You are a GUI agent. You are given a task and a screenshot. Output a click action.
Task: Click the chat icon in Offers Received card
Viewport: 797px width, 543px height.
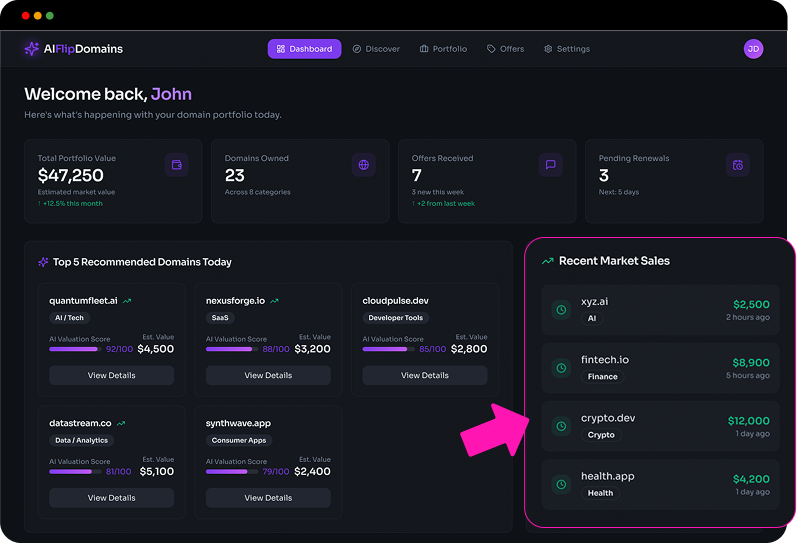point(550,165)
